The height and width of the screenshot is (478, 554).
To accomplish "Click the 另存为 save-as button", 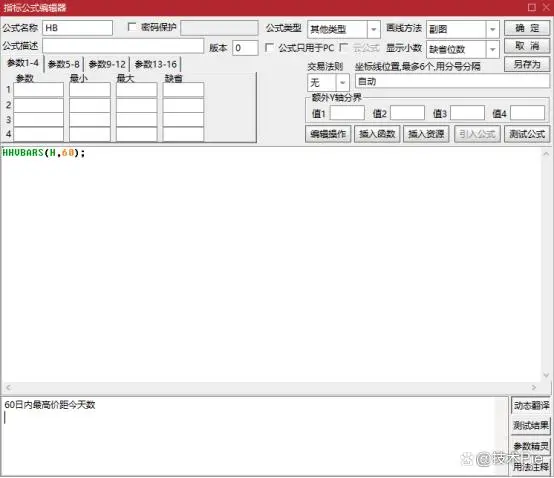I will point(527,64).
